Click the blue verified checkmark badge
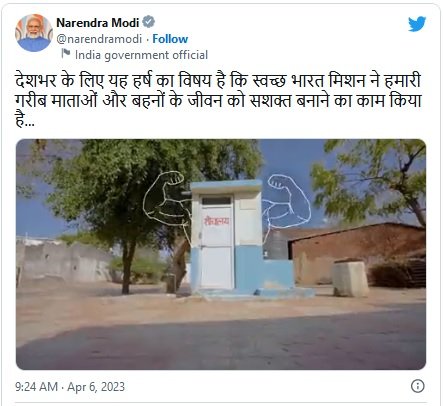Viewport: 443px width, 406px height. [149, 22]
